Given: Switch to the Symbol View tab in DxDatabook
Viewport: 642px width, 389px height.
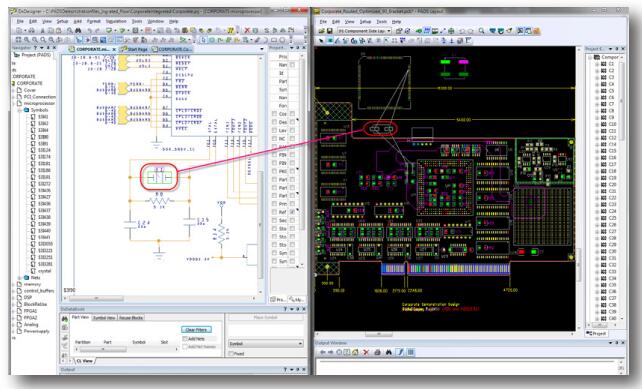Looking at the screenshot, I should pos(104,318).
